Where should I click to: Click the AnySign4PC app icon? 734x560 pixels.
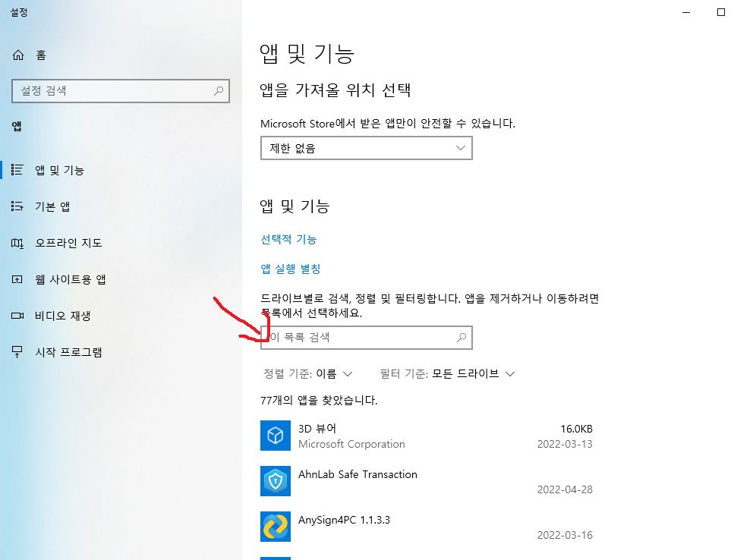[276, 527]
